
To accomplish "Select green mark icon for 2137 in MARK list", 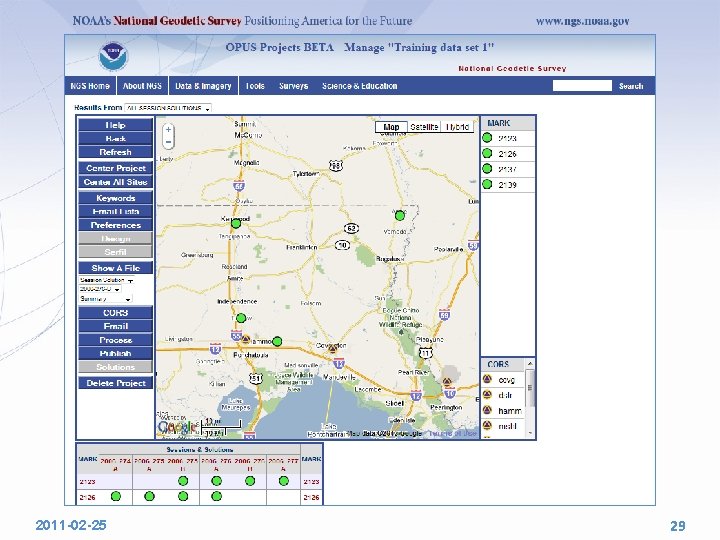I will 487,169.
